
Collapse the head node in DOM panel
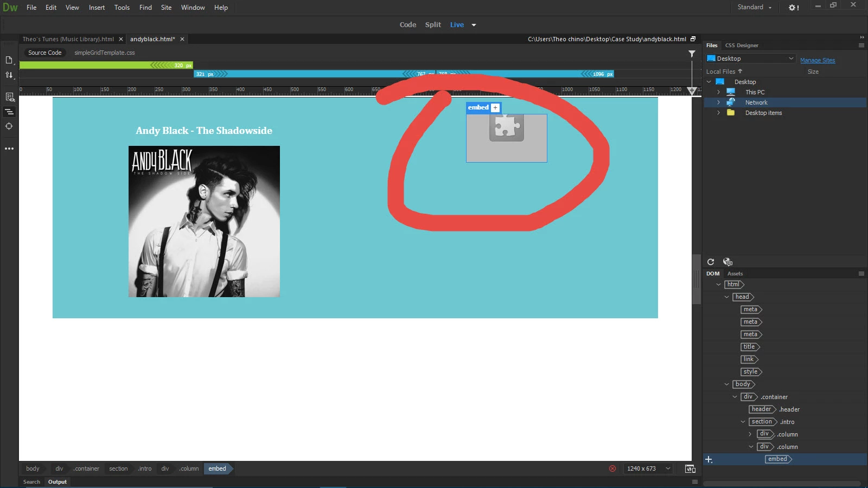[x=727, y=297]
